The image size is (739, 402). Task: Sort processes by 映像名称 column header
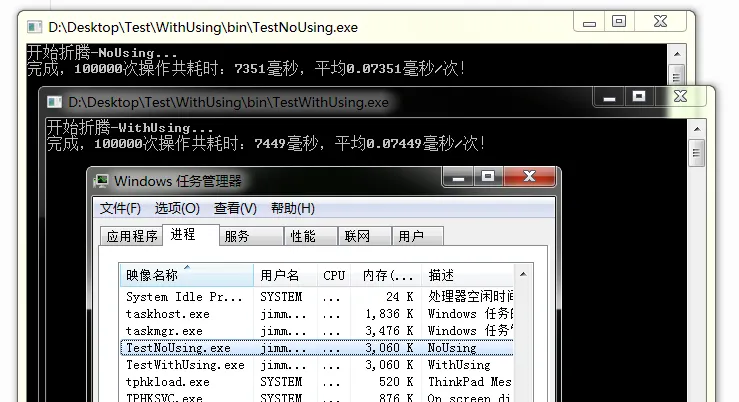point(187,275)
